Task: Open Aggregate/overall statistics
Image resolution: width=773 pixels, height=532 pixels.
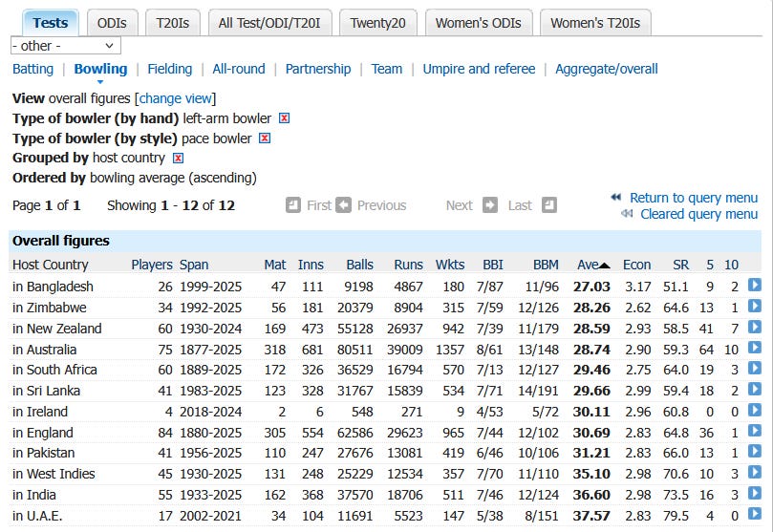Action: point(607,69)
